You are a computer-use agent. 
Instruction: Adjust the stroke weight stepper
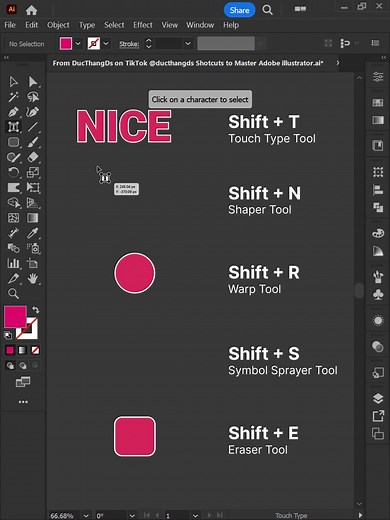point(148,44)
